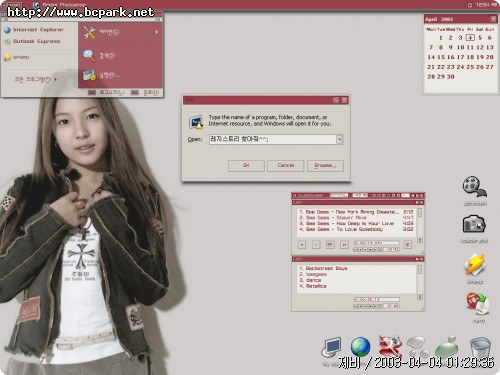Click the list options button right of the track timer
Image resolution: width=500 pixels, height=375 pixels.
[x=408, y=245]
